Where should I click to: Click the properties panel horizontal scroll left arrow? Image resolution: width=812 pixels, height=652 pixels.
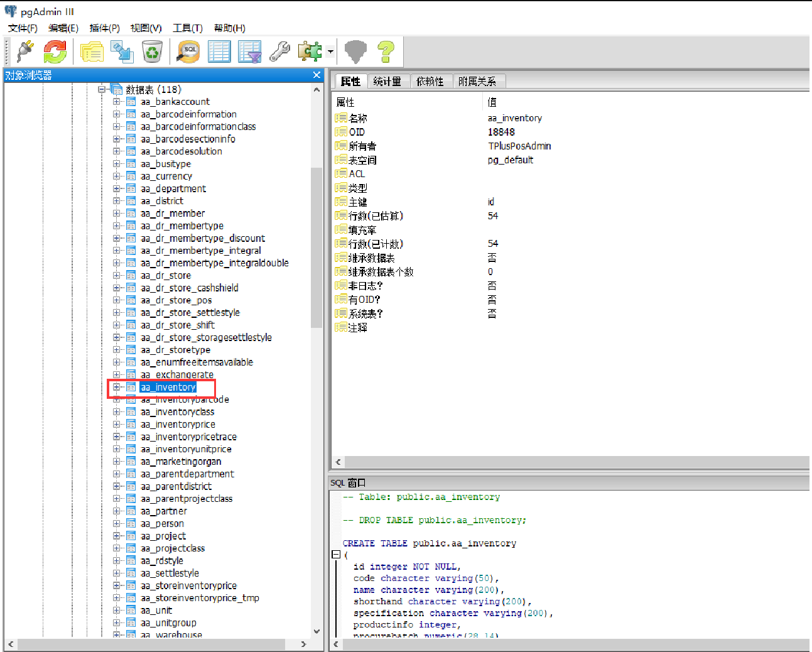(338, 462)
